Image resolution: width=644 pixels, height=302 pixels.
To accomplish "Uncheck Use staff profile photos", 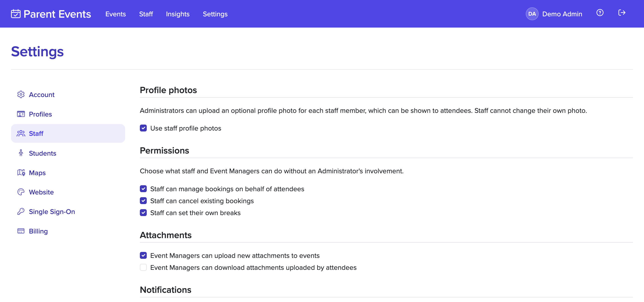I will pyautogui.click(x=143, y=128).
